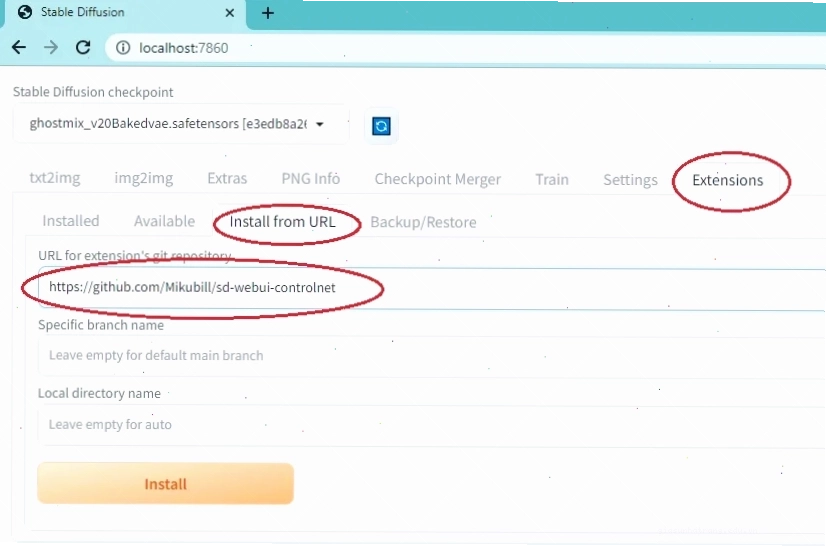Open the PNG Info tab

pos(311,179)
